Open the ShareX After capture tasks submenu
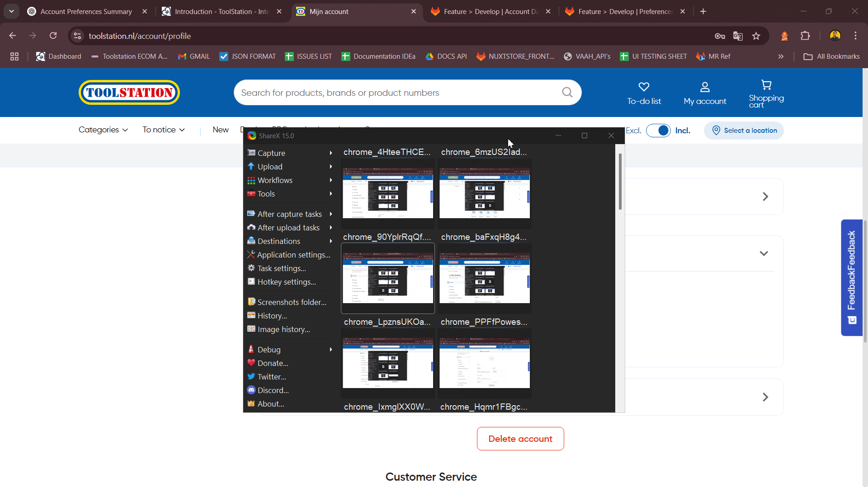Screen dimensions: 868x487 [x=289, y=214]
